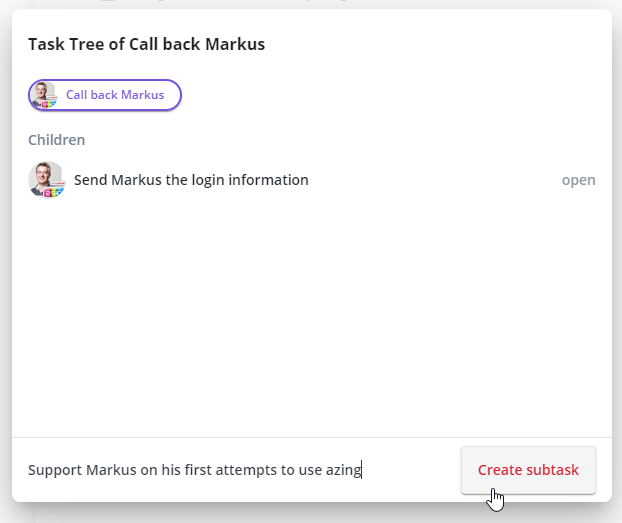
Task: Click the Task Tree of Call back Markus title
Action: 146,44
